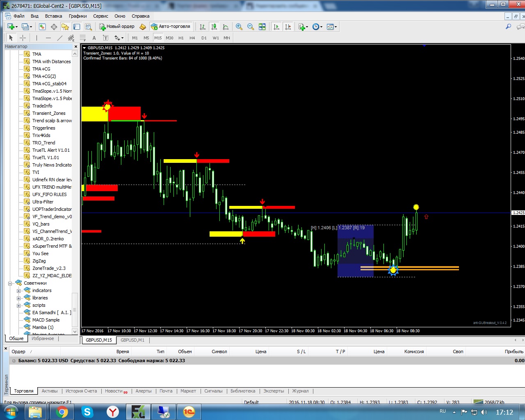Switch timeframe to W1
Viewport: 525px width, 420px height.
tap(216, 38)
